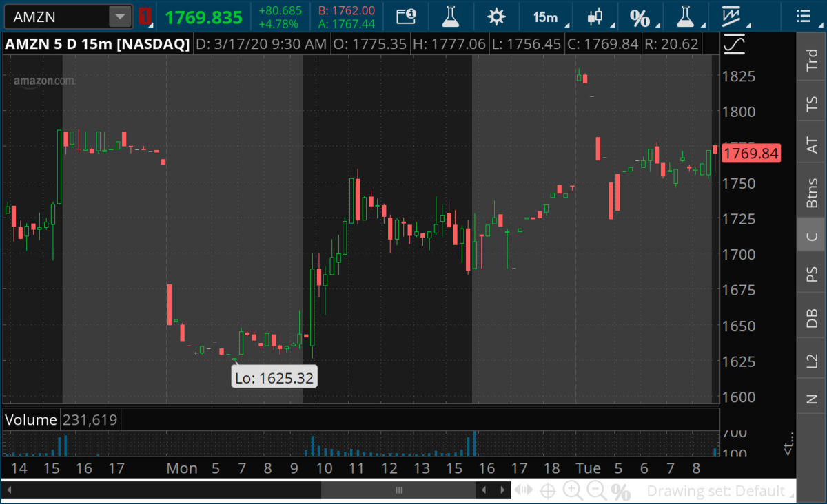
Task: Click the 1700 price axis label
Action: [738, 254]
